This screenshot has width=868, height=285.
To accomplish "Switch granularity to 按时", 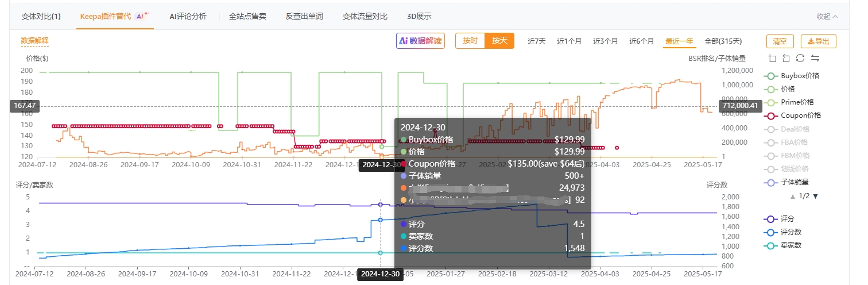I will [470, 41].
